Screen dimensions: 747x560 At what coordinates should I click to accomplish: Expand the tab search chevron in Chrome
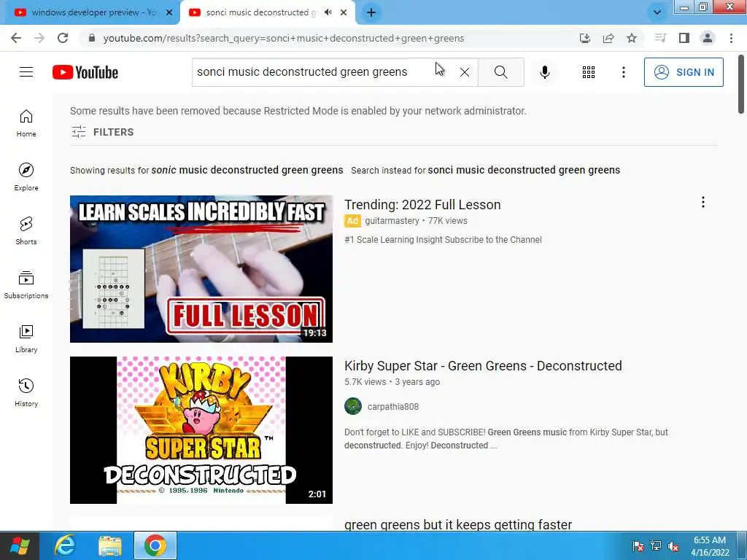pyautogui.click(x=657, y=12)
